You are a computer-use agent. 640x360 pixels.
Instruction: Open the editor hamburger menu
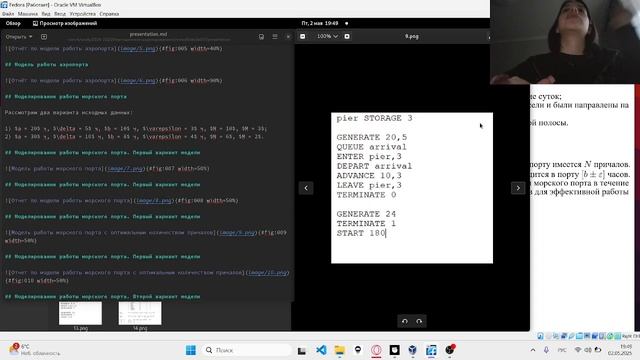coord(275,37)
